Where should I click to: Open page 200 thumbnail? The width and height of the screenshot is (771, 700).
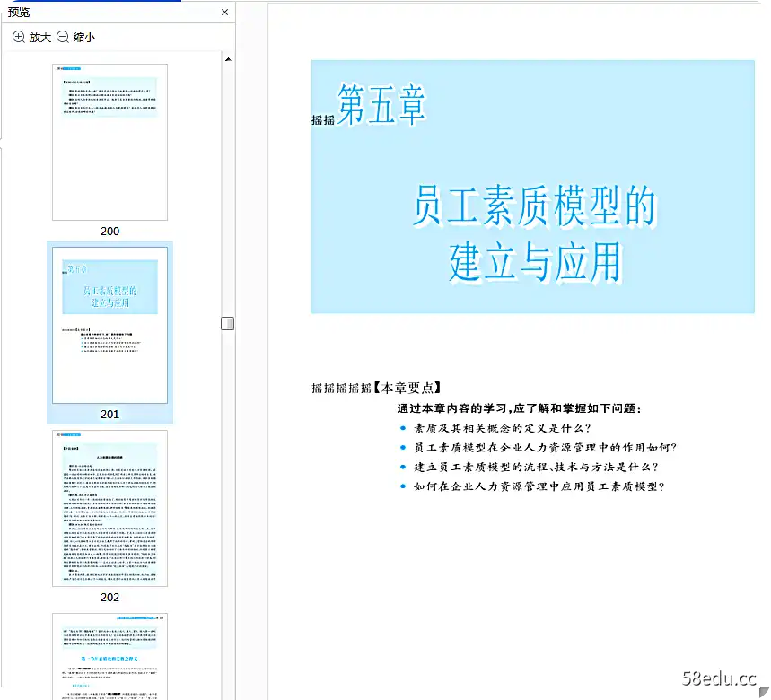click(x=110, y=142)
